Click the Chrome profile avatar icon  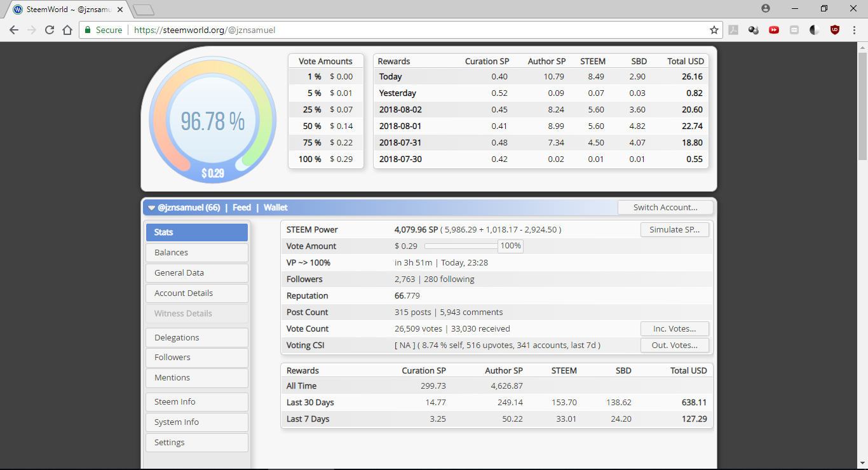(766, 8)
